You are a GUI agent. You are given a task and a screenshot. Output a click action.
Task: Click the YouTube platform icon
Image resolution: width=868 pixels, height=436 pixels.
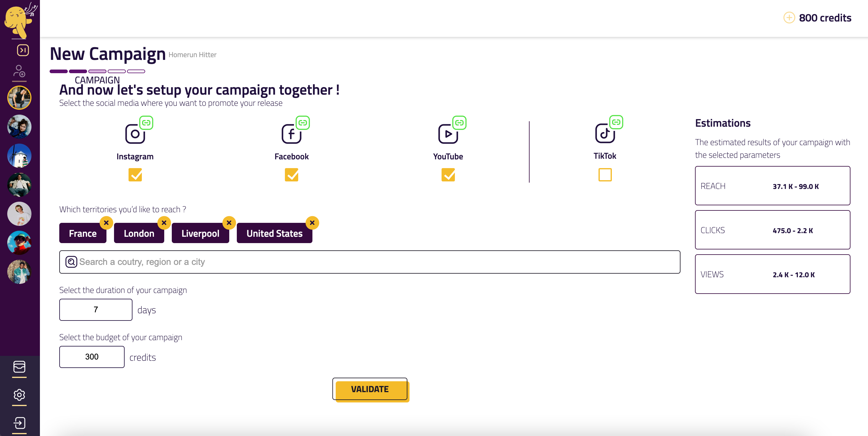(x=448, y=134)
